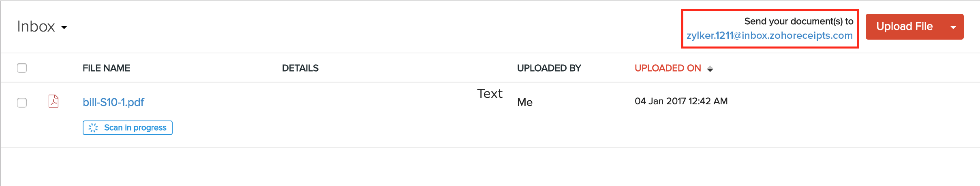Click the PDF file type icon

click(x=53, y=101)
